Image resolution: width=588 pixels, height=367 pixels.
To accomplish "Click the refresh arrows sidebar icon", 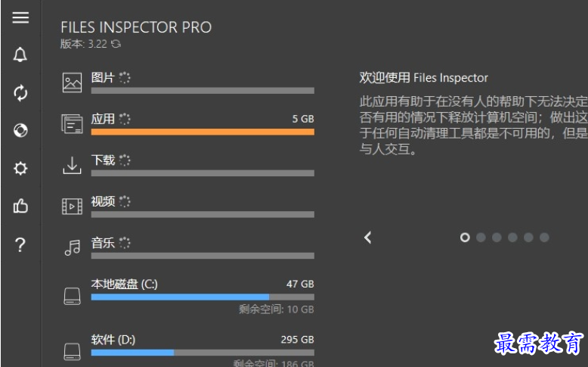I will tap(20, 93).
